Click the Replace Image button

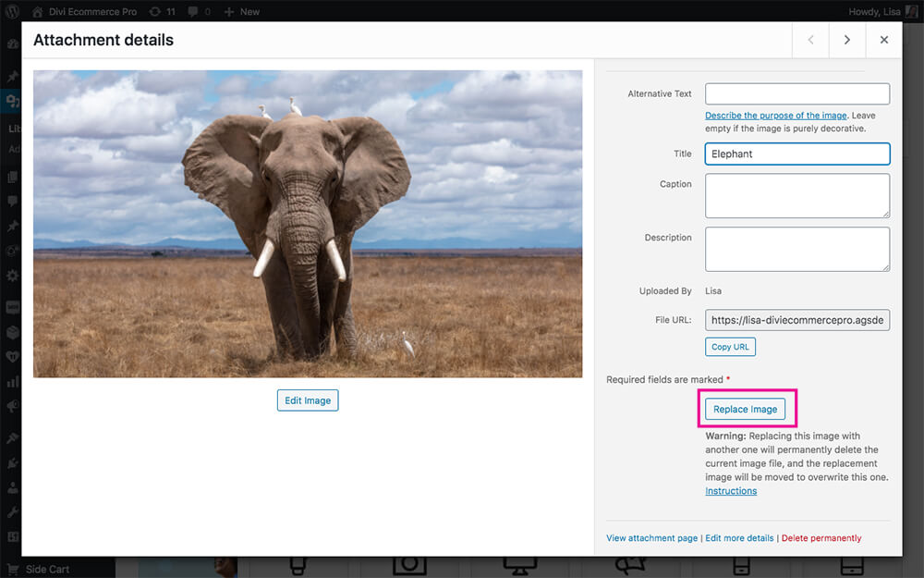tap(745, 409)
